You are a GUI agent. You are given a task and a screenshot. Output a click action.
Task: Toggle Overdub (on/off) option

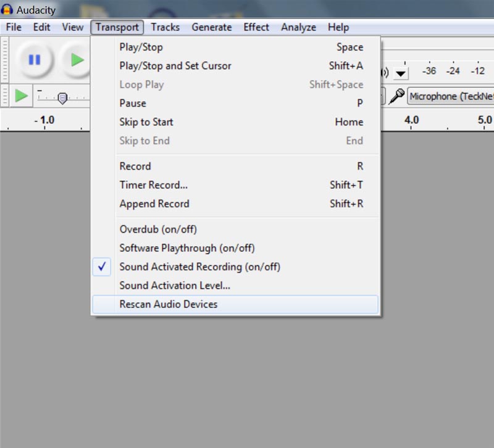point(158,229)
